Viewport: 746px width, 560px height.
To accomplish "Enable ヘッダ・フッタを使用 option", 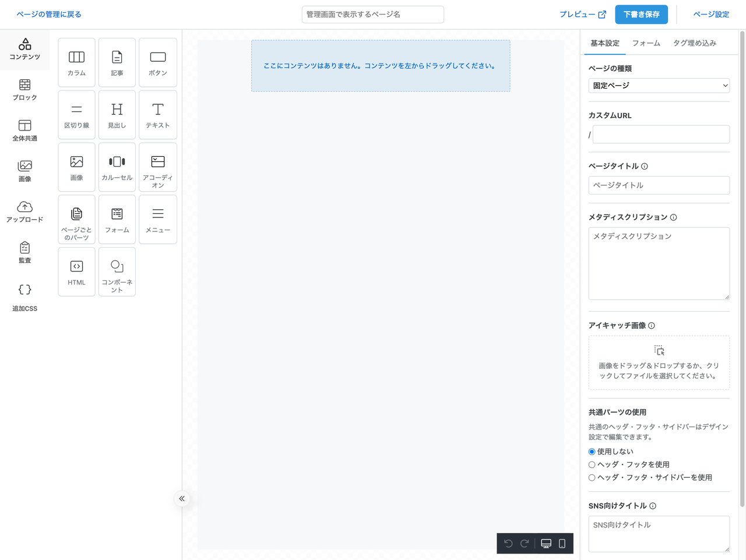I will coord(592,464).
